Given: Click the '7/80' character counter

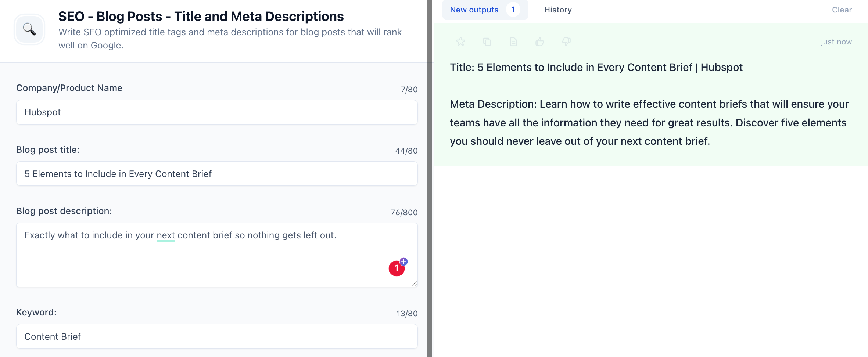Looking at the screenshot, I should click(409, 90).
